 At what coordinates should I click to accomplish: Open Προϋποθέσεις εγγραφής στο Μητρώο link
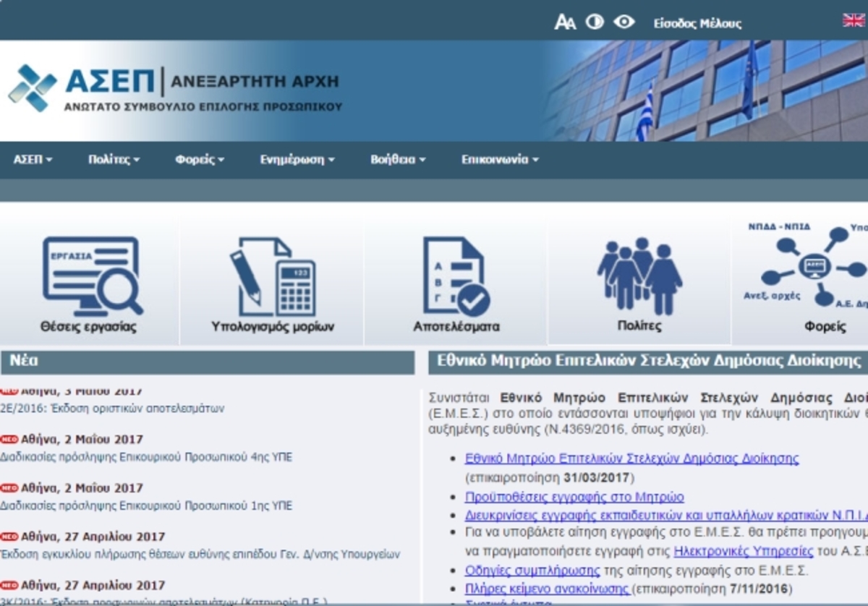coord(574,497)
